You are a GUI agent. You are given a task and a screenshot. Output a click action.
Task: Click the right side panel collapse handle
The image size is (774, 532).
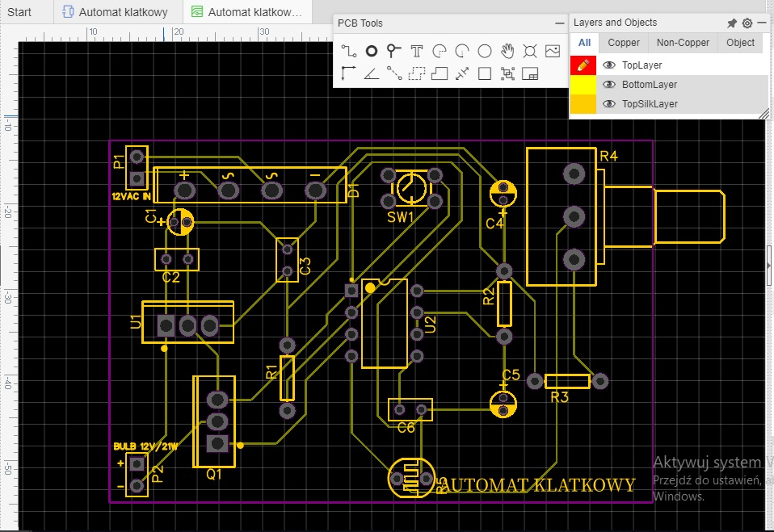pyautogui.click(x=769, y=266)
